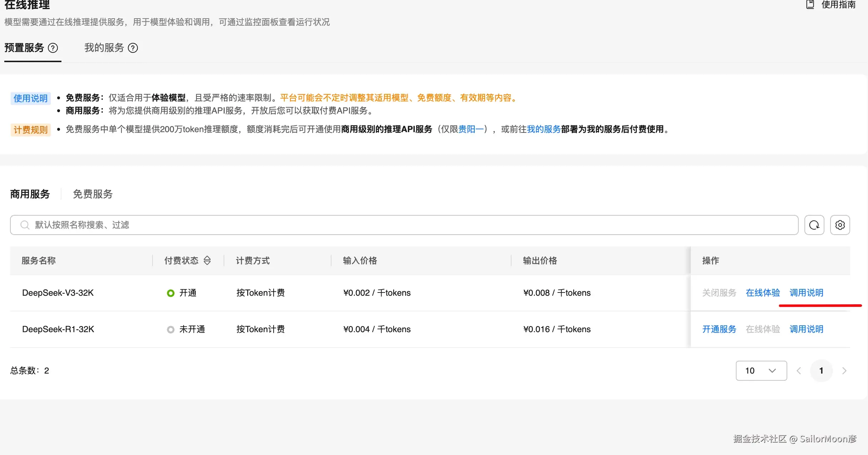Open 在线体验 for DeepSeek-V3-32K
Screen dimensions: 868x455
tap(763, 292)
